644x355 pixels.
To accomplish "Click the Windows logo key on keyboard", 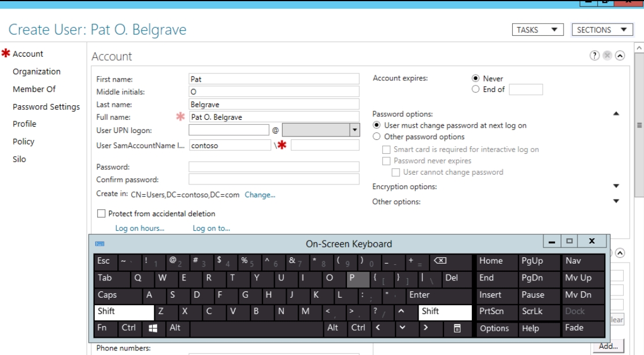I will click(153, 328).
